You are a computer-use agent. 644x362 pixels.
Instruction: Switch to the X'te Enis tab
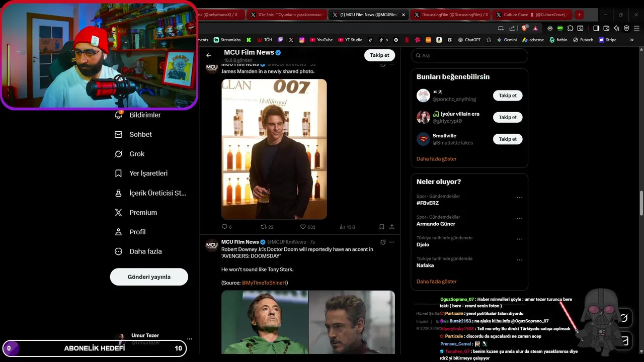[x=287, y=15]
